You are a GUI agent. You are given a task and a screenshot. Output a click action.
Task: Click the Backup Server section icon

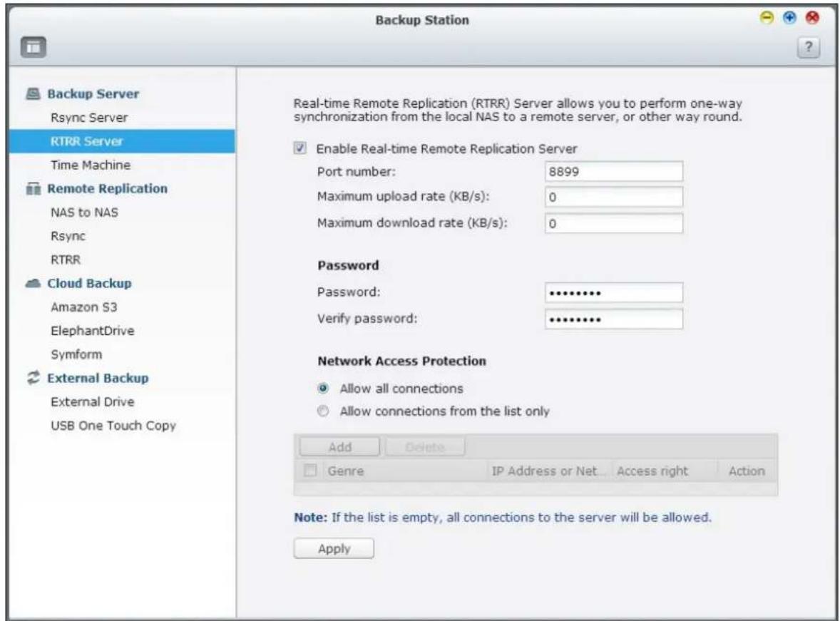tap(34, 94)
